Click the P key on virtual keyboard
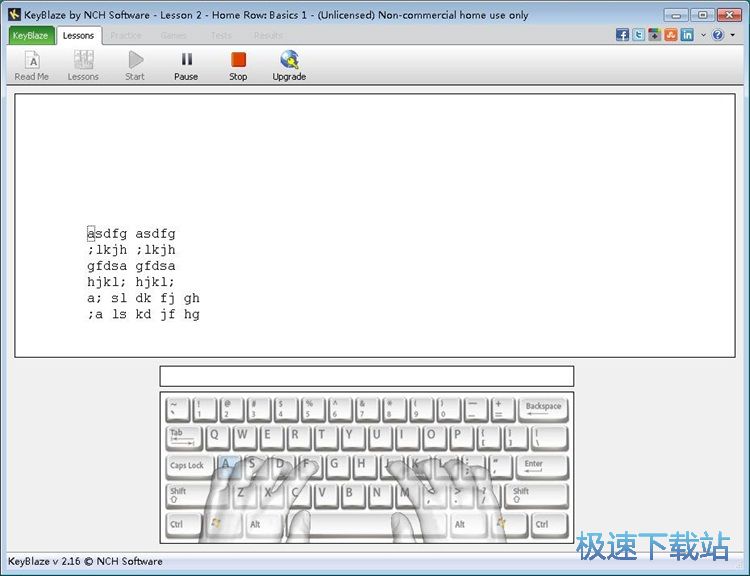Screen dimensions: 750x576 tap(462, 438)
